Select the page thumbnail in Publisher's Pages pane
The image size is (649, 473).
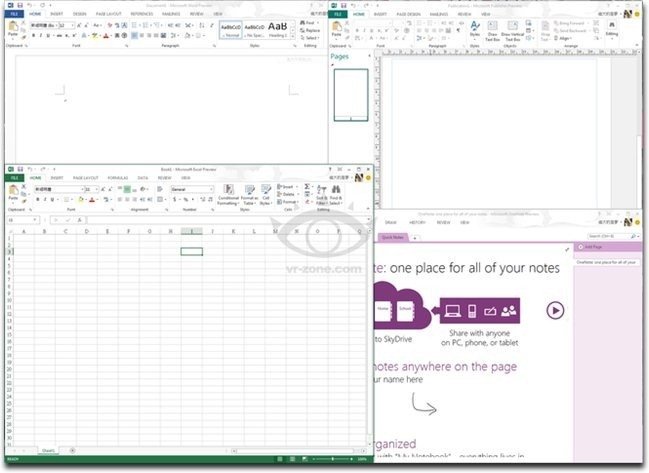tap(351, 95)
